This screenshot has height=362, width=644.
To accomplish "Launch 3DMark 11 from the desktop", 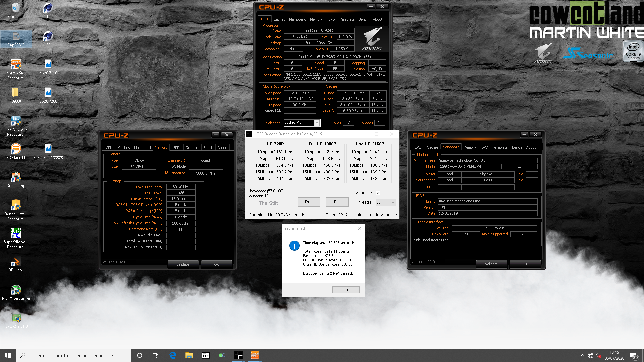I will click(x=16, y=151).
